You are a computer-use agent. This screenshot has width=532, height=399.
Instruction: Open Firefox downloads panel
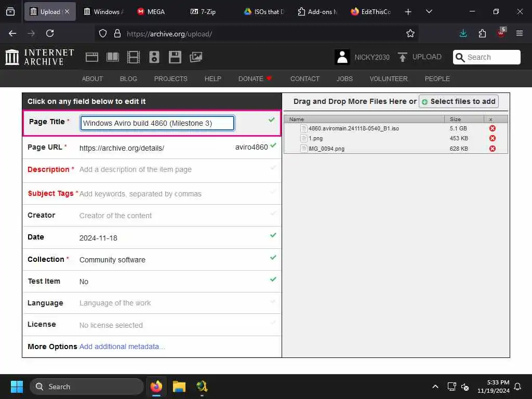pyautogui.click(x=463, y=33)
